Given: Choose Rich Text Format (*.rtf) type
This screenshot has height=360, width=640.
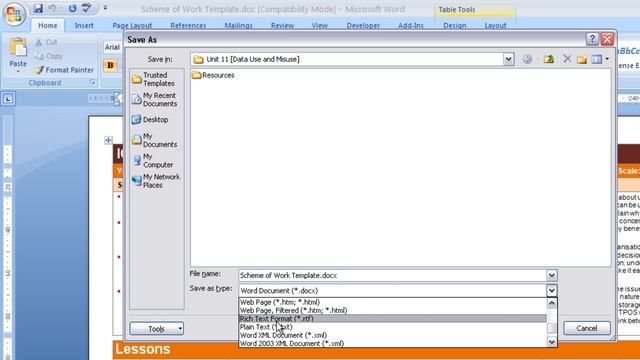Looking at the screenshot, I should (x=392, y=318).
